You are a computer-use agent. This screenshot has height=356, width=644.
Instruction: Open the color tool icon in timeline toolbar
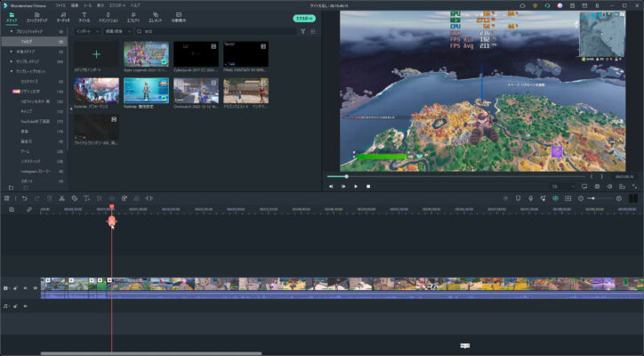[124, 198]
